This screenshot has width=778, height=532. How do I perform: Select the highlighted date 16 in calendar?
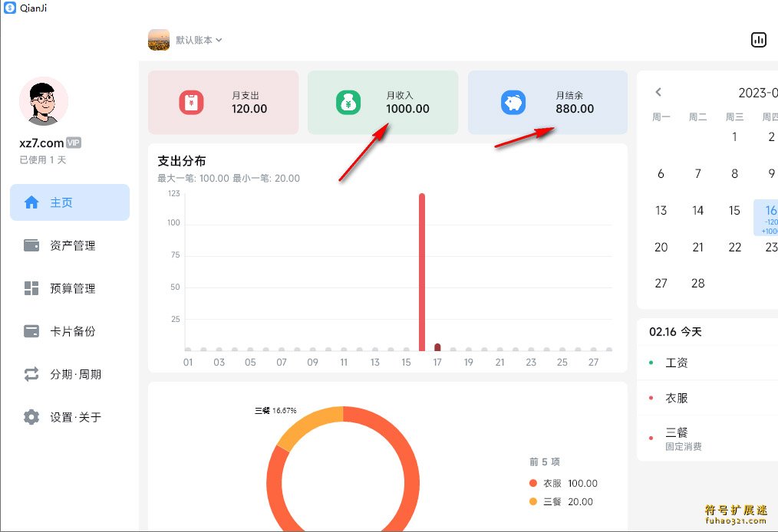tap(769, 218)
